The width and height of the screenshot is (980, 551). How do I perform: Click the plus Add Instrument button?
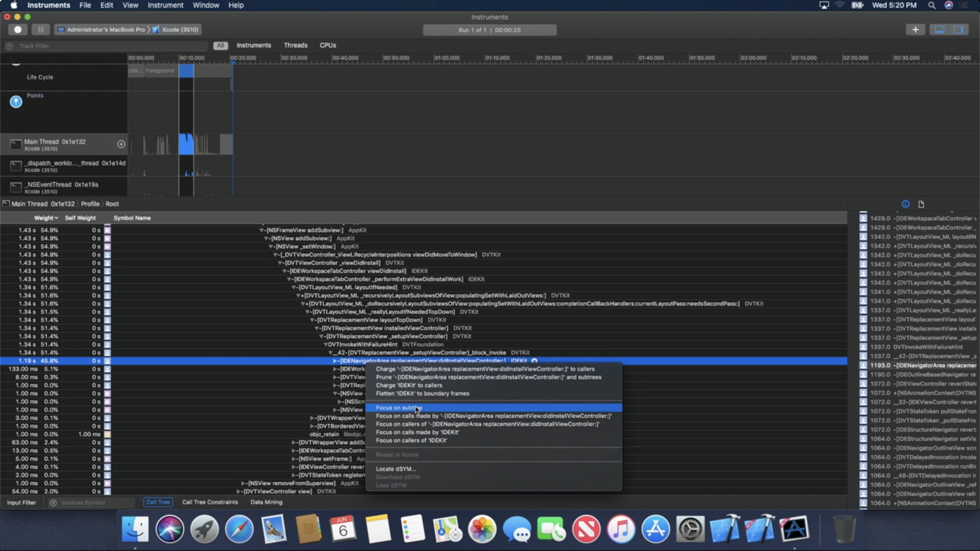pos(915,29)
